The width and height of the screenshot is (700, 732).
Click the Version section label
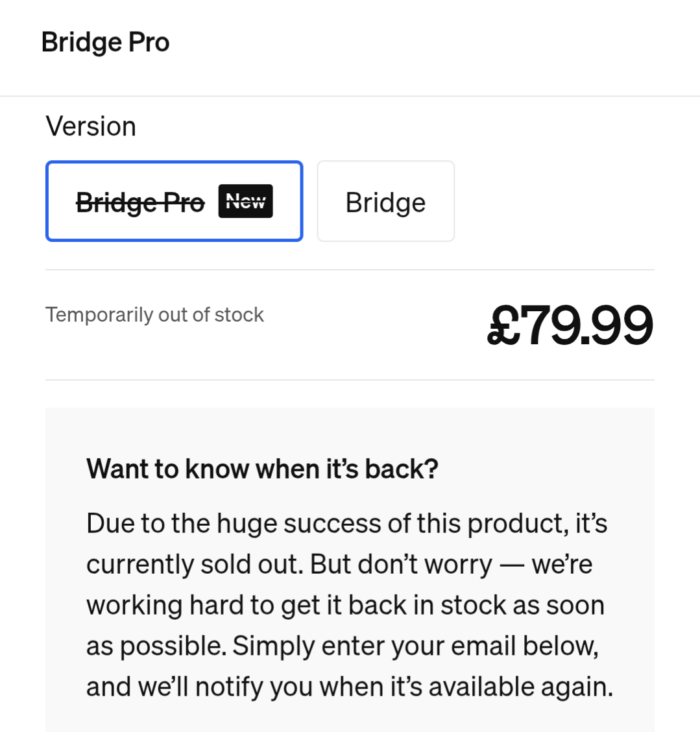click(91, 126)
